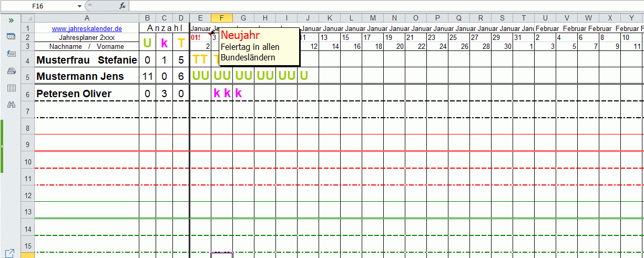This screenshot has width=644, height=258.
Task: Click the open-in-new-window icon at bottom left
Action: pos(10,253)
